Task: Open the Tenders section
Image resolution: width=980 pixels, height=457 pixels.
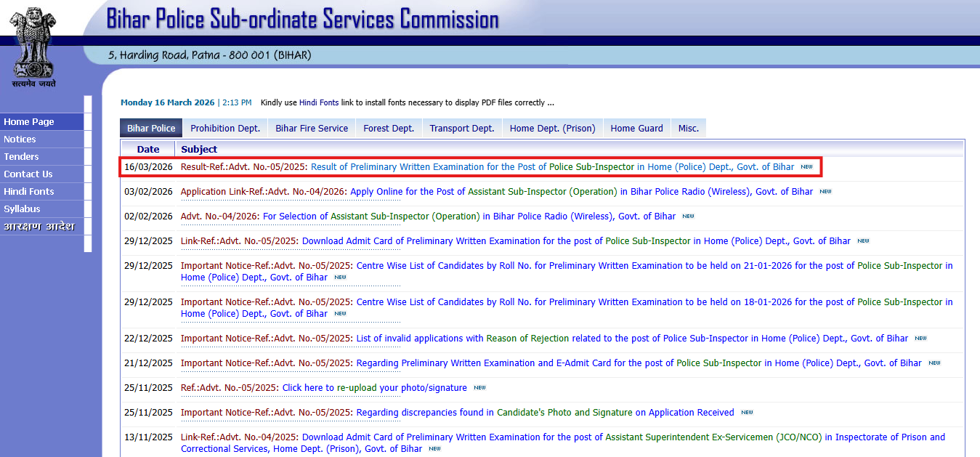Action: coord(21,156)
